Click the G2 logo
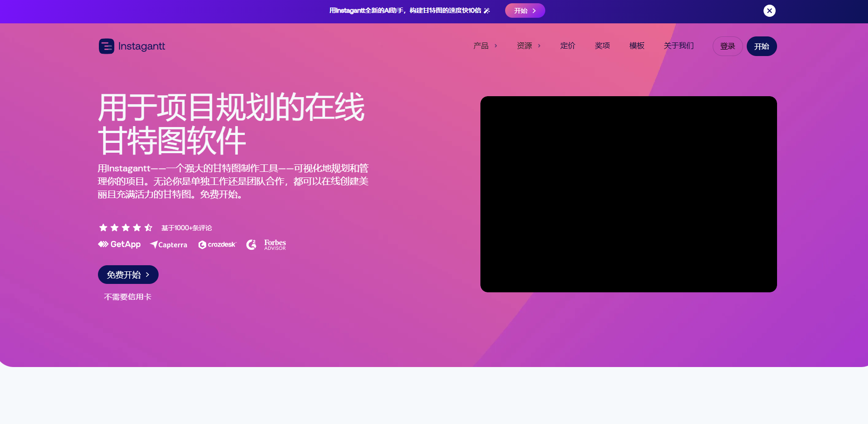The height and width of the screenshot is (424, 868). click(251, 244)
